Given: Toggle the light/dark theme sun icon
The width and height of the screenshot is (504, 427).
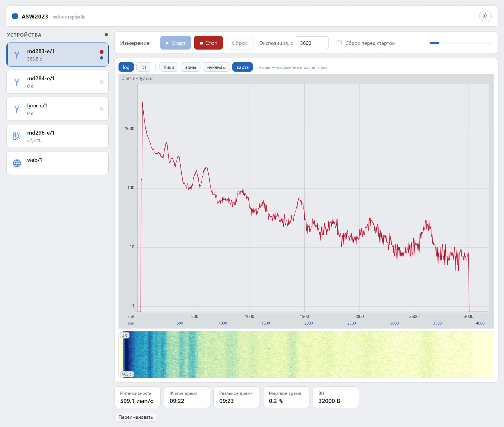Looking at the screenshot, I should coord(485,16).
